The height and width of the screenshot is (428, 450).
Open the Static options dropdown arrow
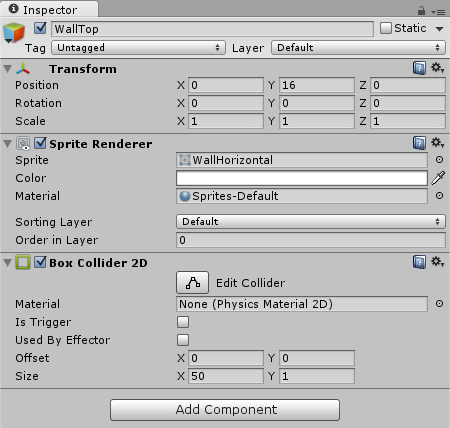coord(439,29)
